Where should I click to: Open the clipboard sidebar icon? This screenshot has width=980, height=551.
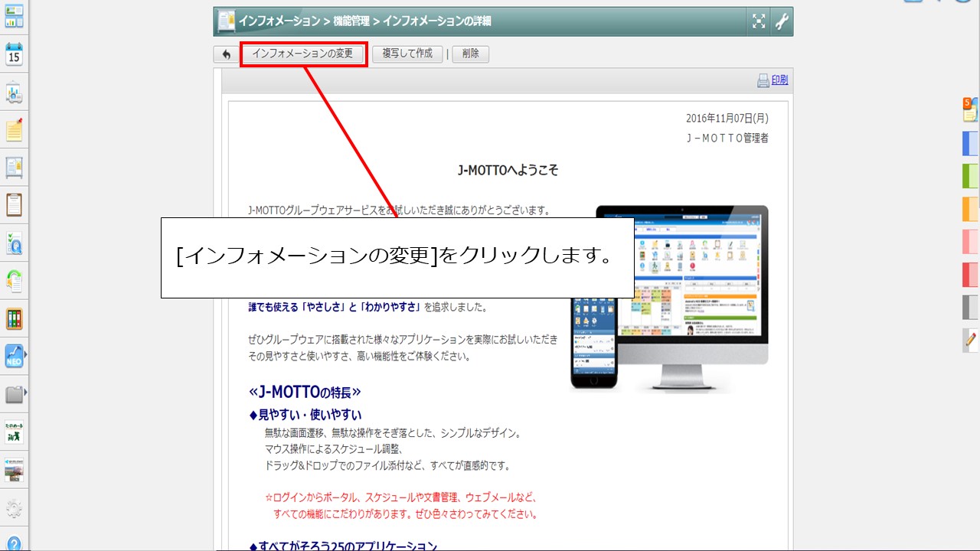tap(14, 205)
